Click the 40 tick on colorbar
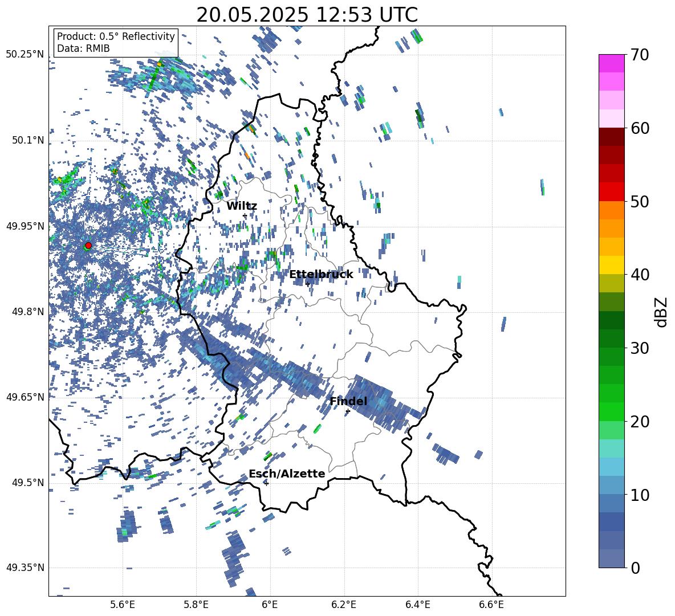Image resolution: width=675 pixels, height=616 pixels. tap(639, 275)
